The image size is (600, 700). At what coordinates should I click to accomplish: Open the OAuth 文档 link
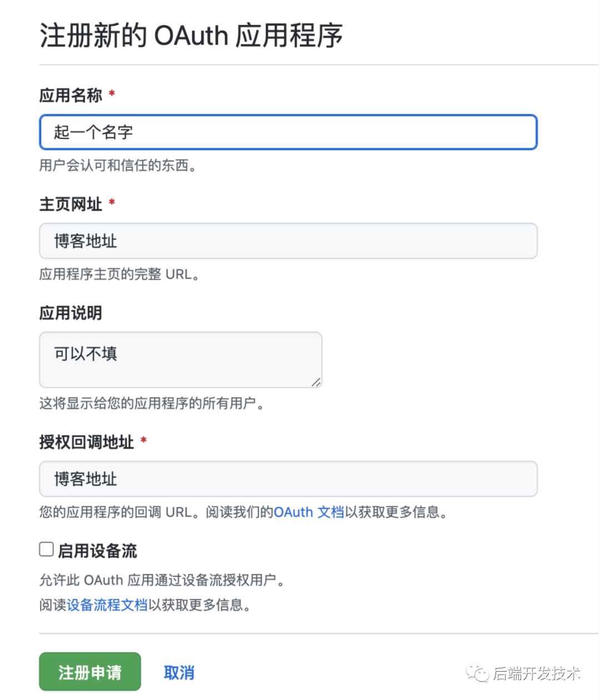309,512
